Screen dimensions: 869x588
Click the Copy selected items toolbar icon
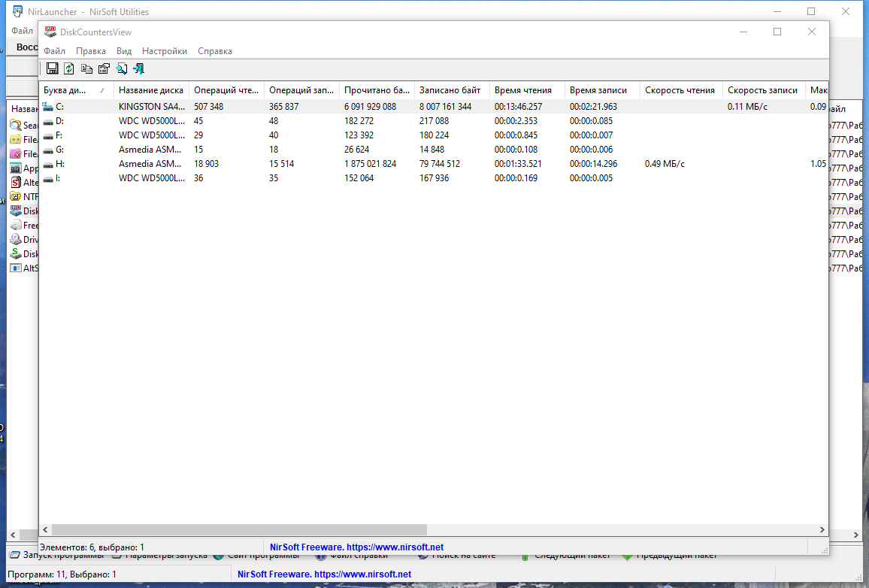coord(86,68)
